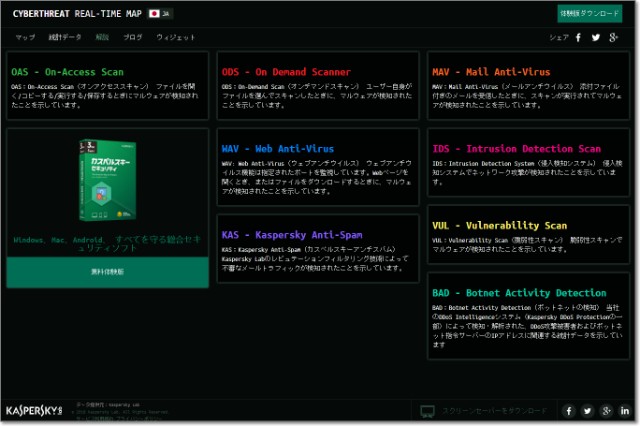Click the Kaspersky logo in footer

pyautogui.click(x=35, y=410)
